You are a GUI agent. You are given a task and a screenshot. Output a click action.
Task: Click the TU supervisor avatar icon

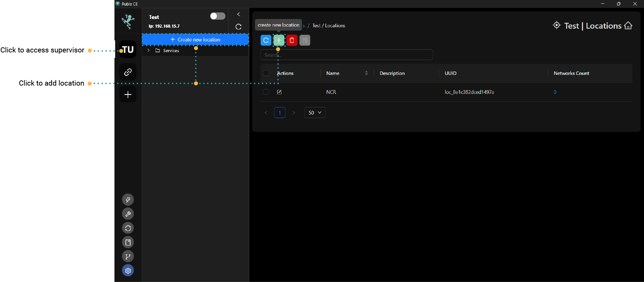click(x=128, y=50)
